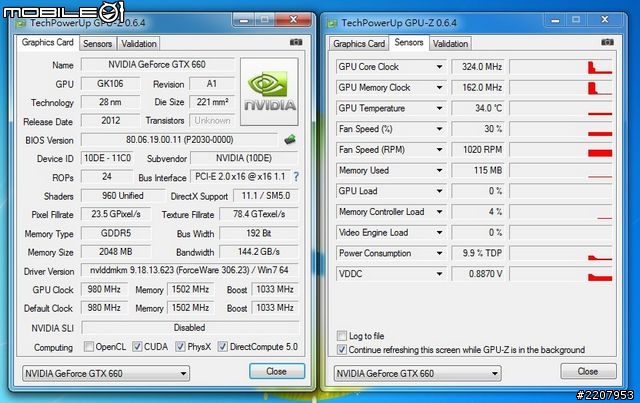Click the Die Size value 221 mm²
The image size is (640, 403).
point(212,102)
